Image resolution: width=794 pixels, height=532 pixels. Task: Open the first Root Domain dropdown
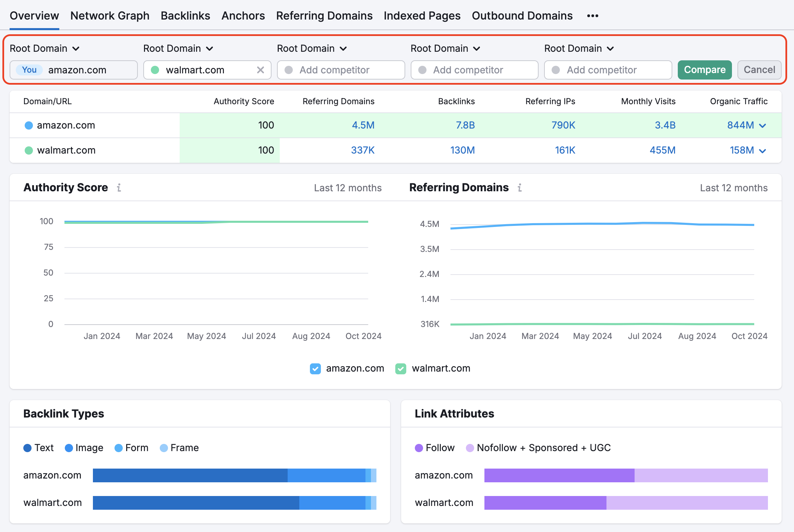[45, 48]
